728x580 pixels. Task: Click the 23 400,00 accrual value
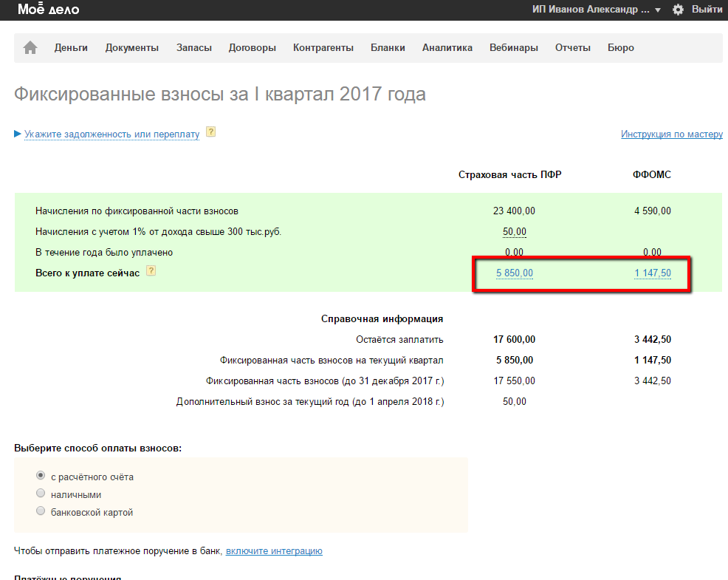coord(514,211)
